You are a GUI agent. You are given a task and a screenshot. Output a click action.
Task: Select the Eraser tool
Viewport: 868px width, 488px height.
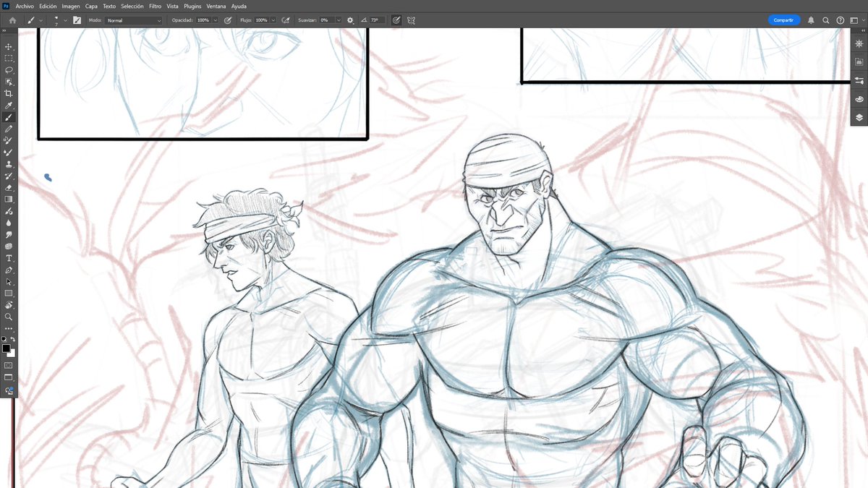tap(9, 187)
